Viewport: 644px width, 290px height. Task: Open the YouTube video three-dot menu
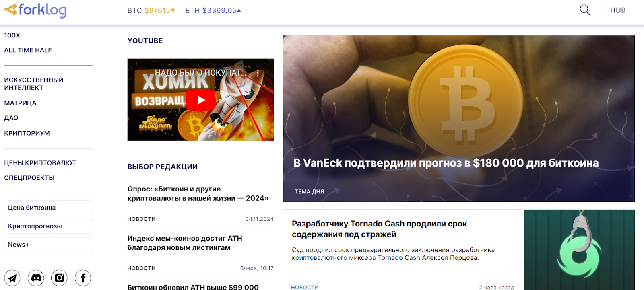coord(258,73)
